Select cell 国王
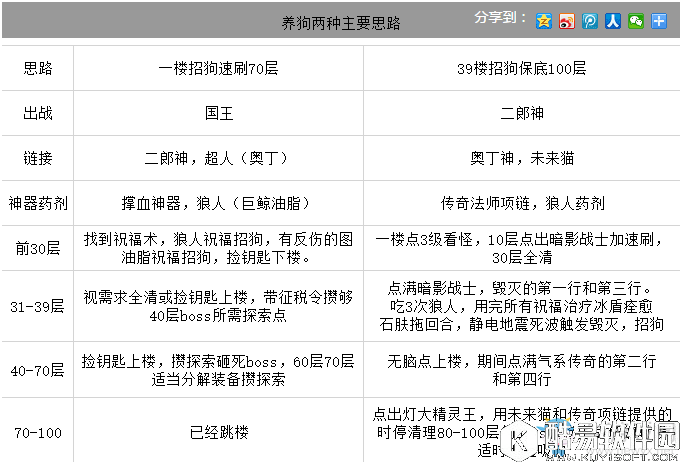 pos(219,113)
